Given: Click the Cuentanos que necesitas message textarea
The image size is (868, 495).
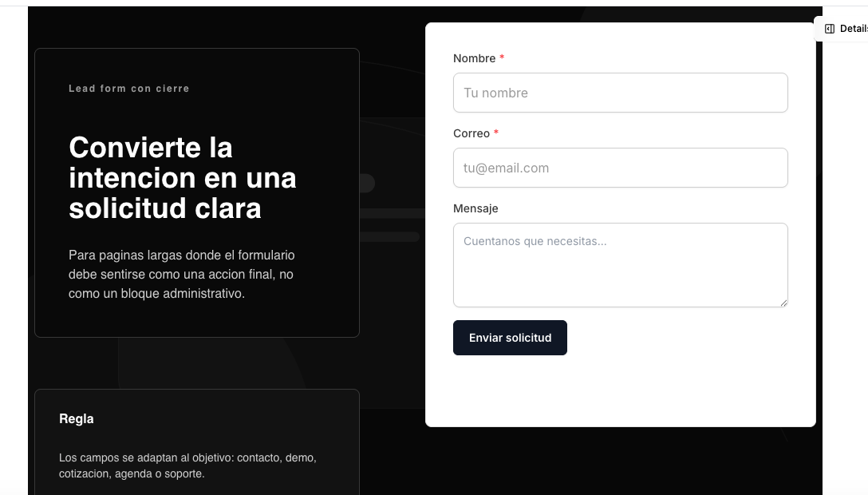Looking at the screenshot, I should [x=620, y=264].
